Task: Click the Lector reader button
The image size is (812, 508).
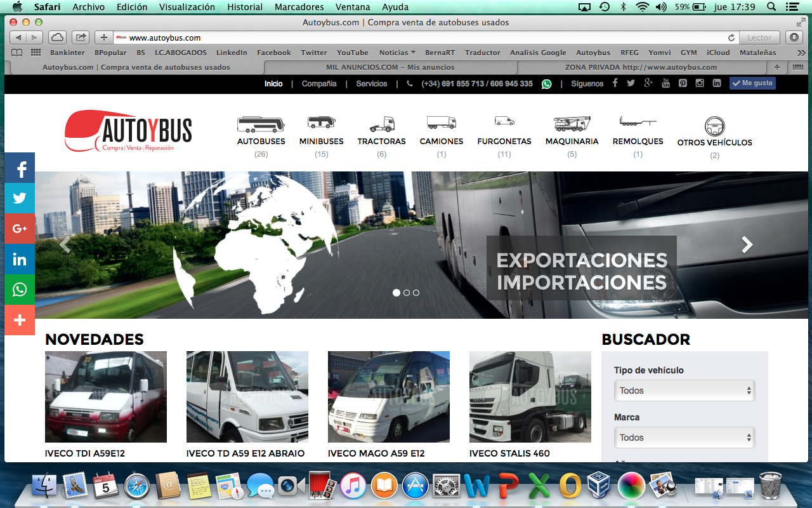Action: point(759,37)
